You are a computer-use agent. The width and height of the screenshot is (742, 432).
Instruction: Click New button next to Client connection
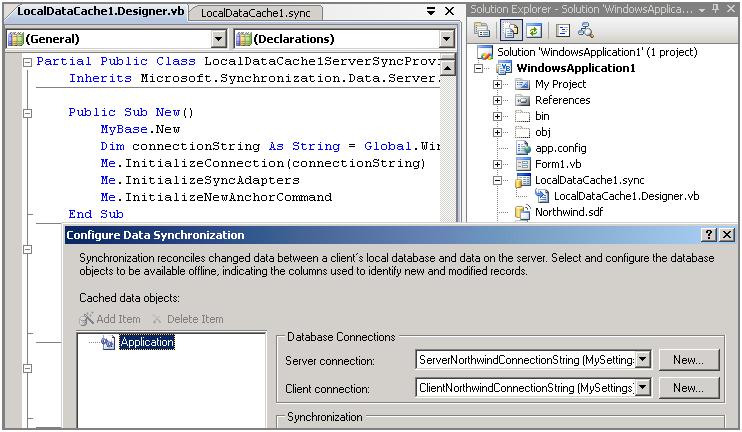[688, 388]
